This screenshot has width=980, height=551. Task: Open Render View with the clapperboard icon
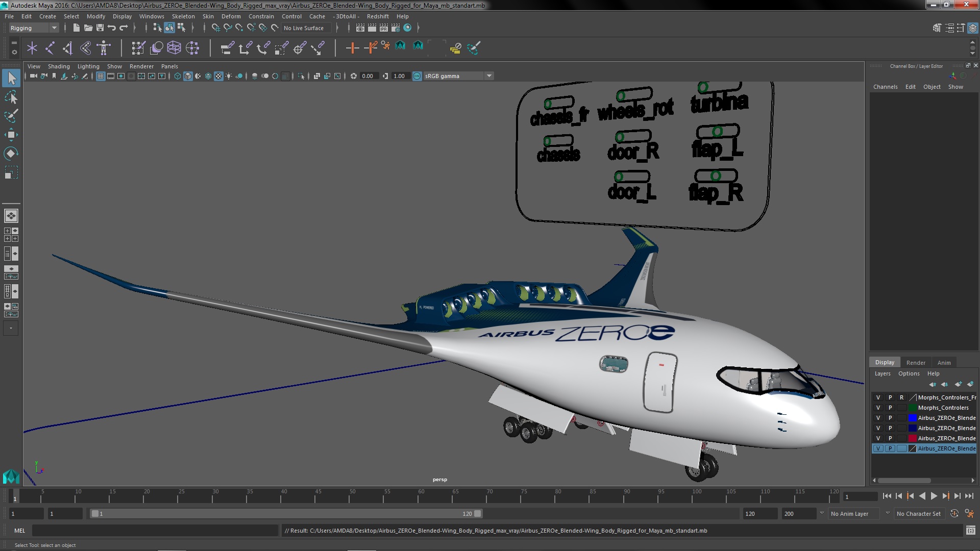(360, 28)
